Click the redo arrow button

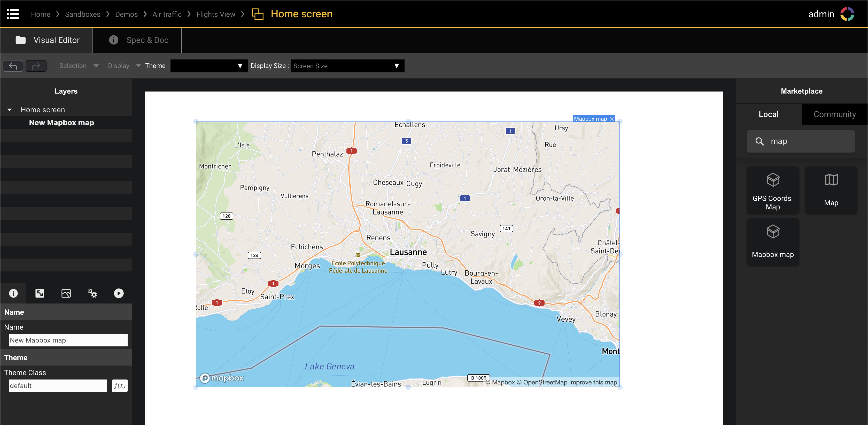[x=36, y=66]
